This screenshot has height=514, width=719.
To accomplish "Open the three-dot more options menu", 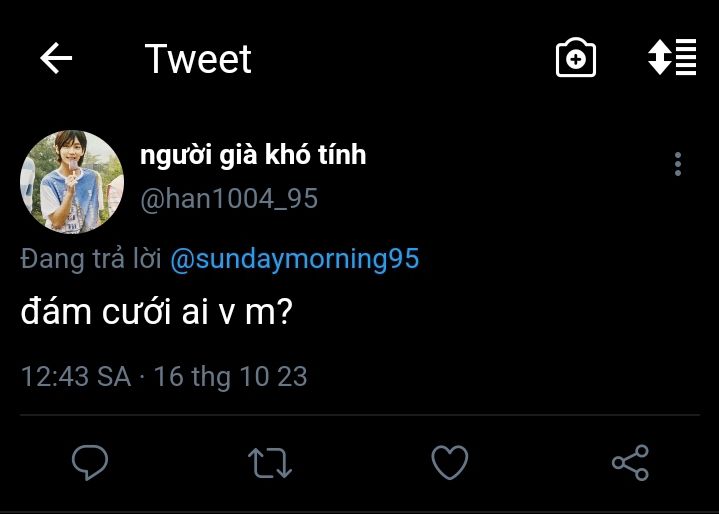I will (678, 165).
